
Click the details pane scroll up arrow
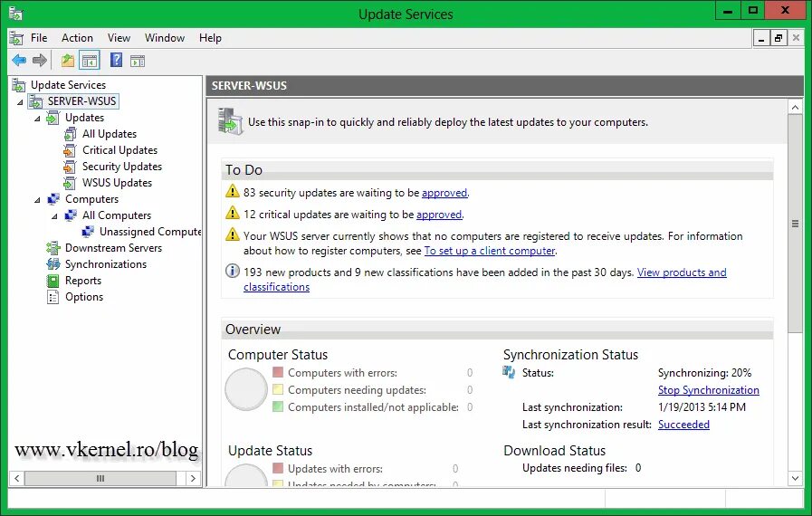(795, 107)
